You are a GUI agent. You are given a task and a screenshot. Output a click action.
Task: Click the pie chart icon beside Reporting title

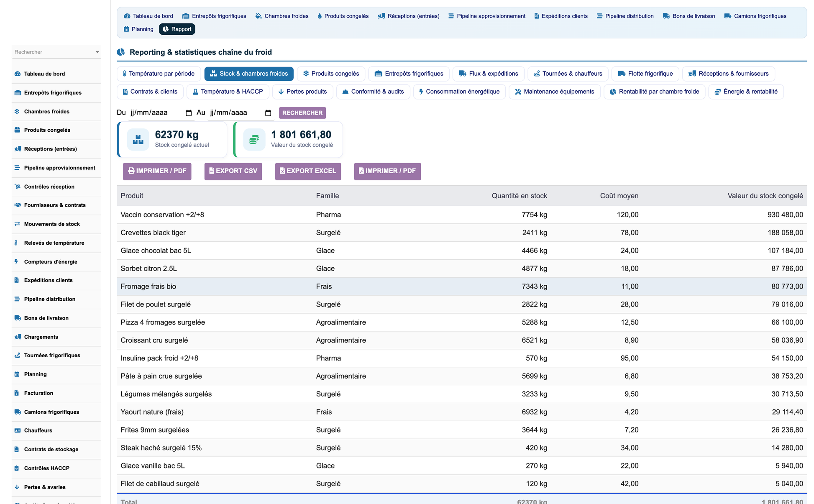[x=121, y=52]
